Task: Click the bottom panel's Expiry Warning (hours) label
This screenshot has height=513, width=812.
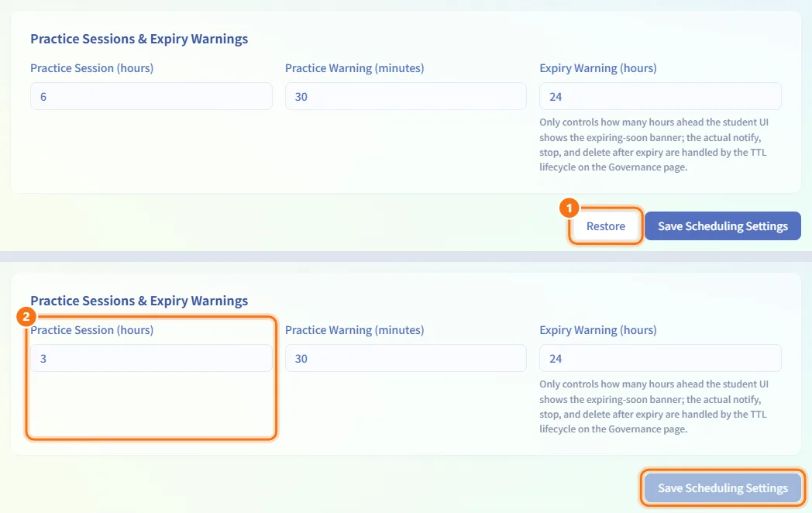Action: tap(598, 330)
